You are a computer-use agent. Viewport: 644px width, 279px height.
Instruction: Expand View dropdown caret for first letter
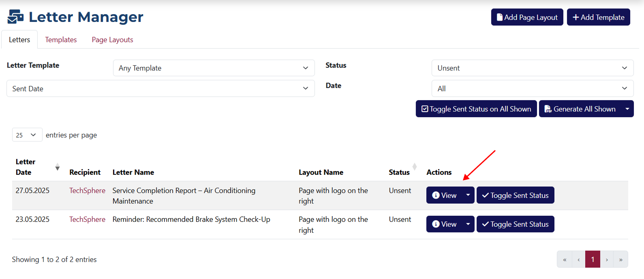point(468,195)
